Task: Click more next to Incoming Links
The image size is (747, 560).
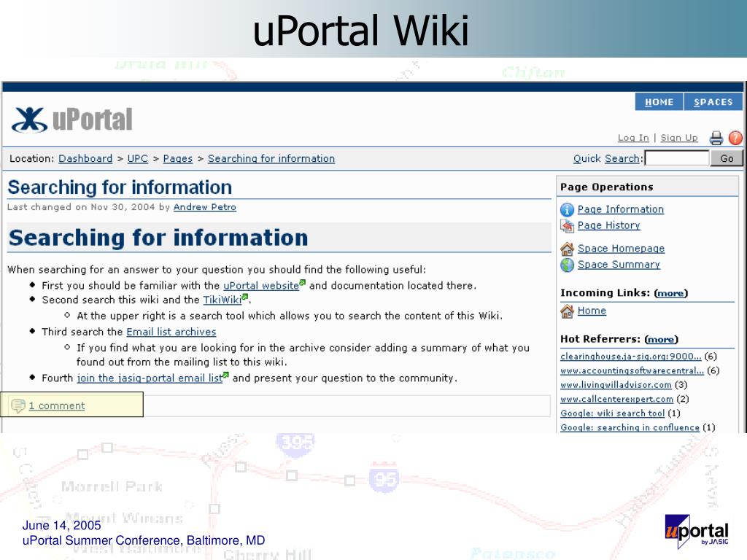Action: pos(671,293)
